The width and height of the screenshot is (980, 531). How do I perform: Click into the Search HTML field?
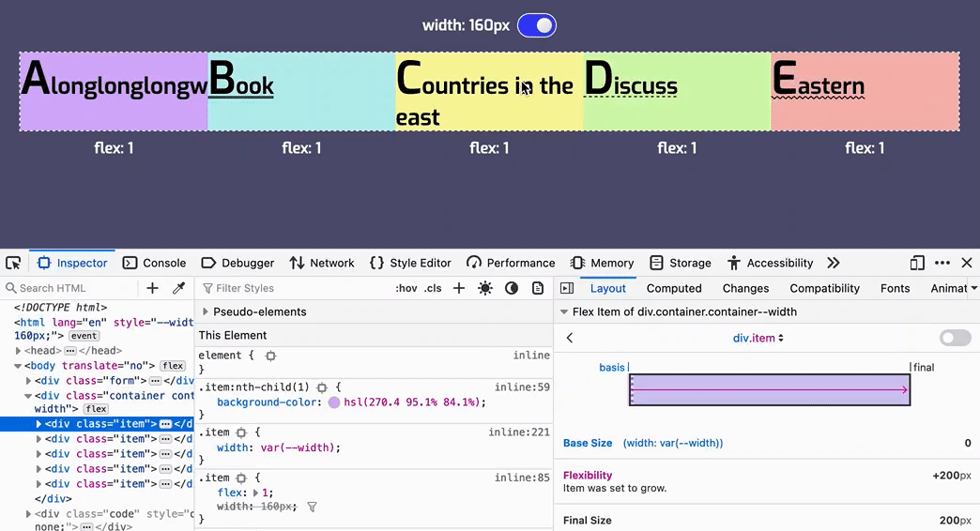(x=70, y=288)
